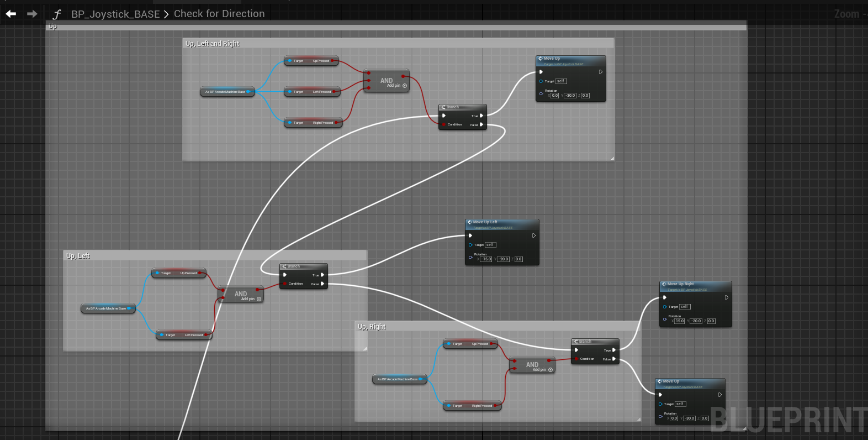868x440 pixels.
Task: Select As BP Arcade Machine Base node in Up, Left group
Action: [x=108, y=308]
